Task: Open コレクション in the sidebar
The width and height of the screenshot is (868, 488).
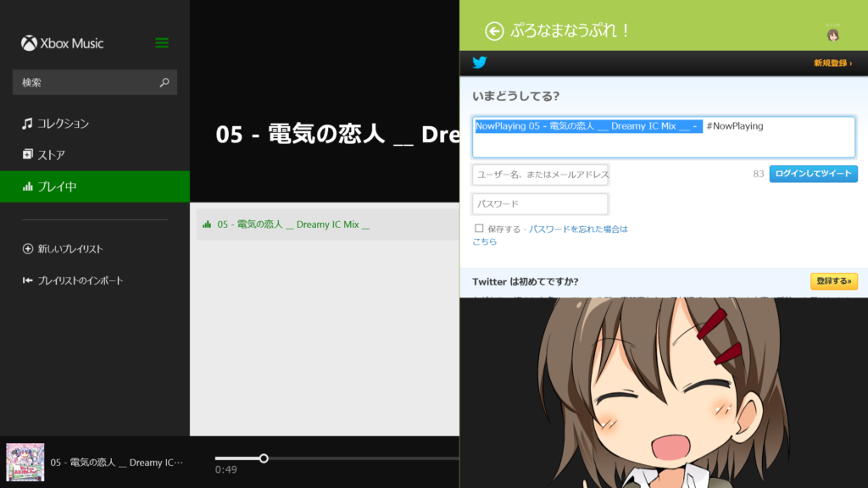Action: tap(63, 124)
